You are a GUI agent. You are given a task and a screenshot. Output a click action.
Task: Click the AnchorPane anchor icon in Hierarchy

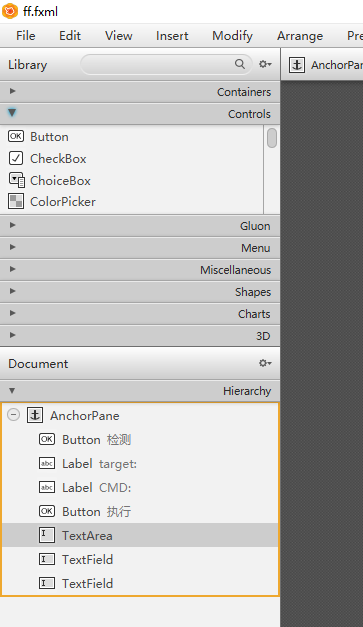[x=35, y=415]
